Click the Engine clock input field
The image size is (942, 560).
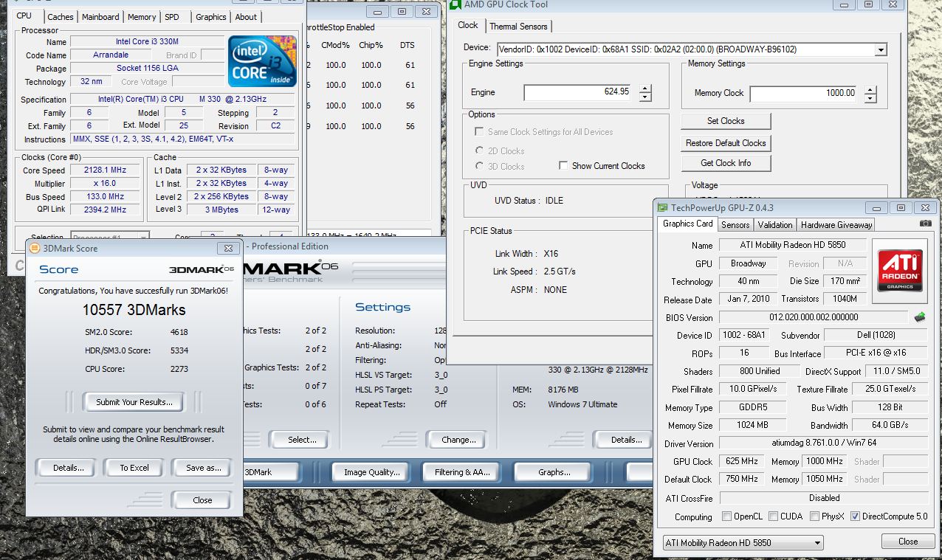point(578,92)
